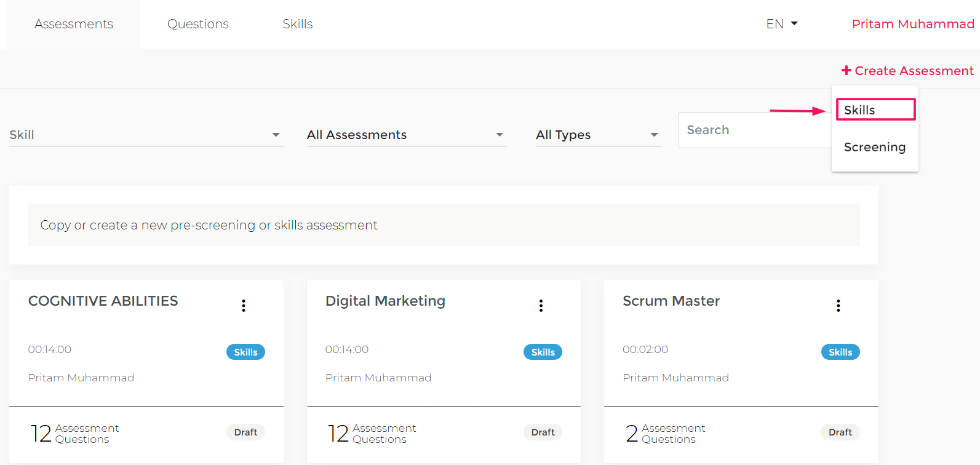Choose Screening from the Create Assessment menu
980x465 pixels.
[875, 147]
